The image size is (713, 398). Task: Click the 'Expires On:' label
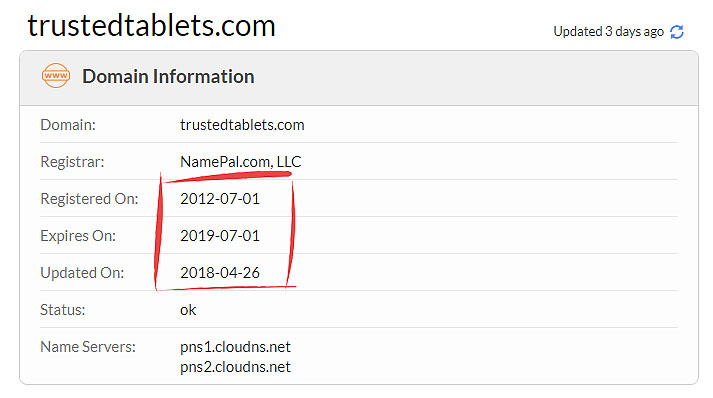pos(78,236)
